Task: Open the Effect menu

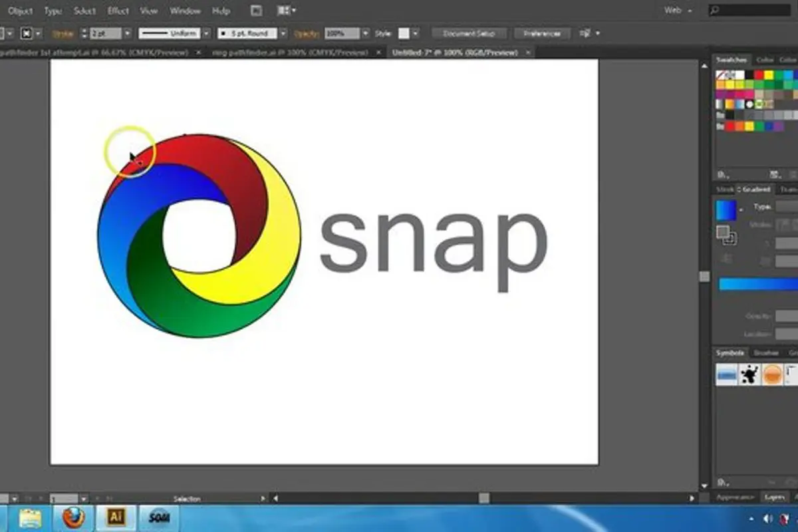Action: pyautogui.click(x=118, y=11)
